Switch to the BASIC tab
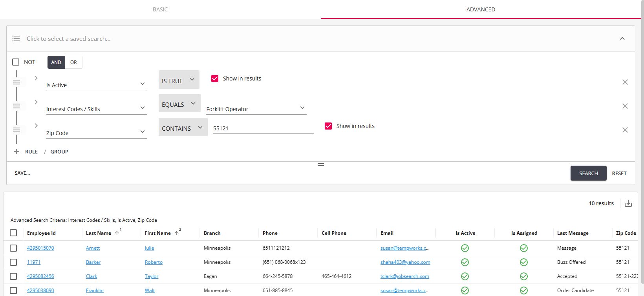Image resolution: width=644 pixels, height=296 pixels. (160, 9)
